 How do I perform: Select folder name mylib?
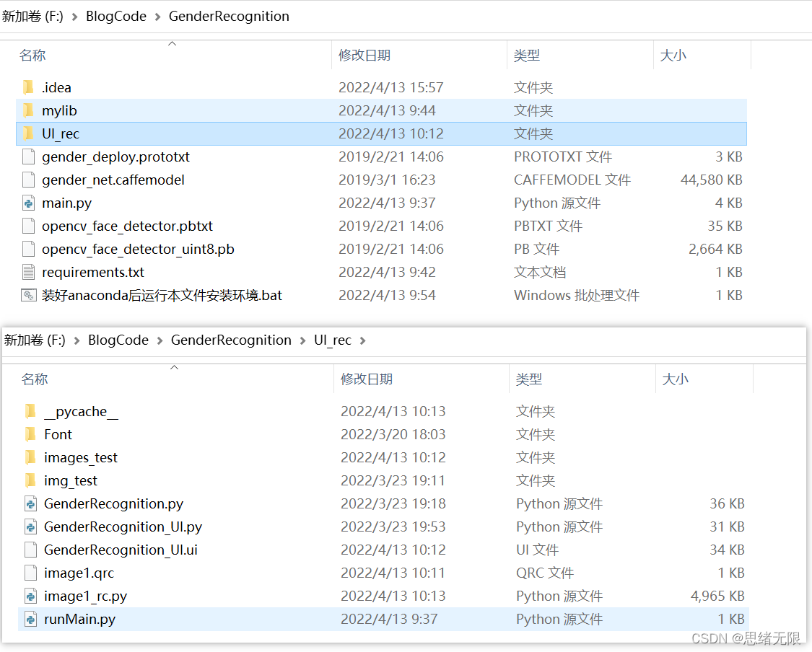[59, 111]
